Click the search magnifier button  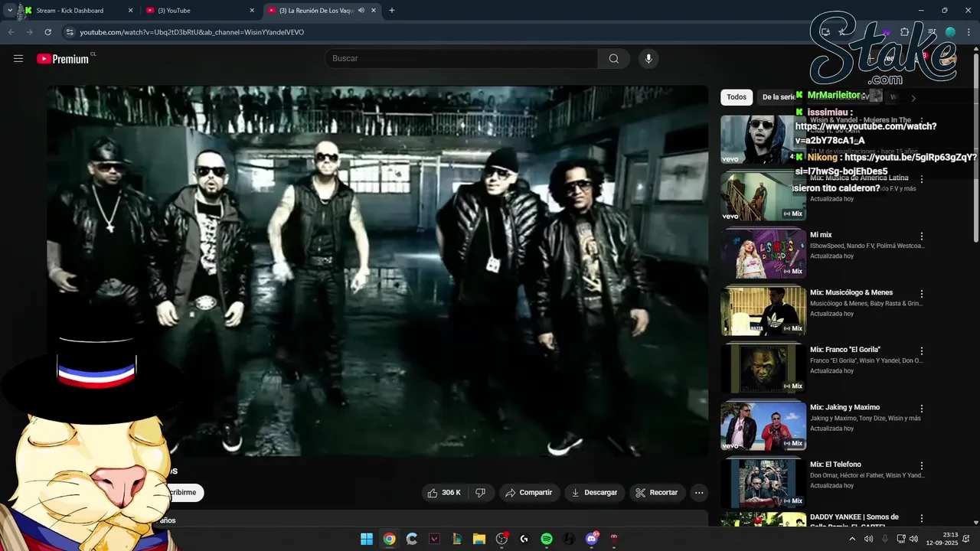click(614, 59)
